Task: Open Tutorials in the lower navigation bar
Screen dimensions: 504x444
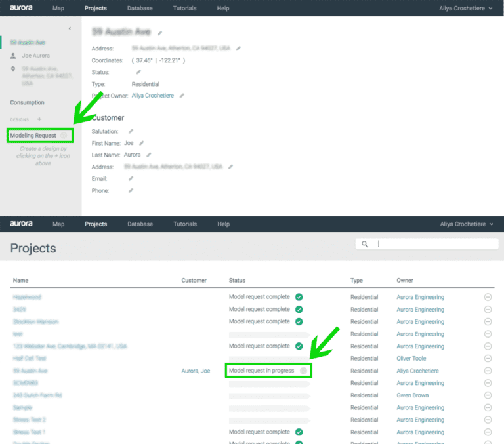Action: (185, 224)
